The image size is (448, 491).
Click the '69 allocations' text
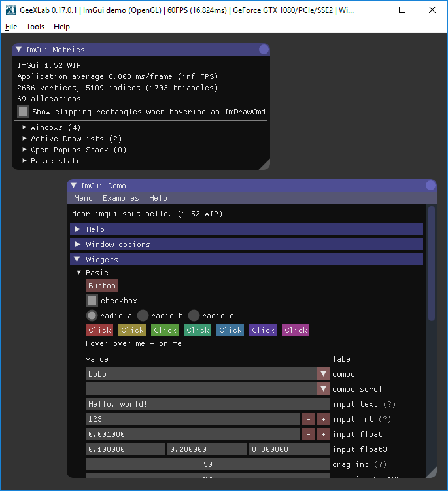click(x=49, y=99)
